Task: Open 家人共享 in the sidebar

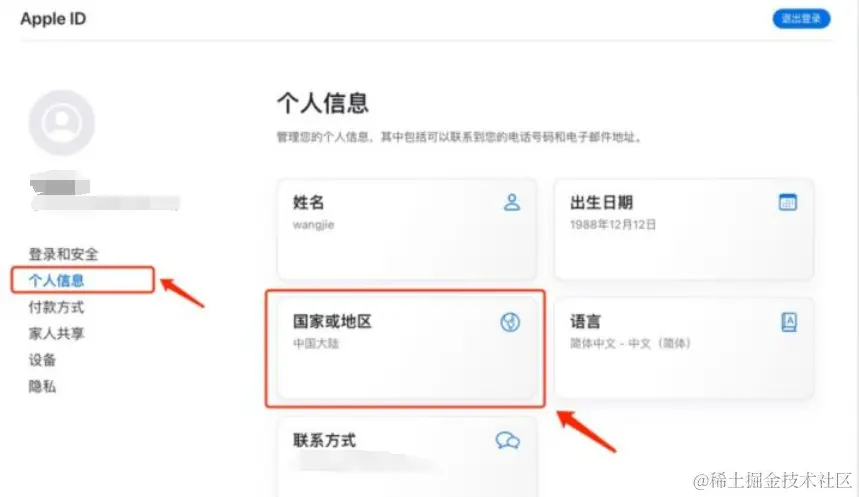Action: click(x=56, y=333)
